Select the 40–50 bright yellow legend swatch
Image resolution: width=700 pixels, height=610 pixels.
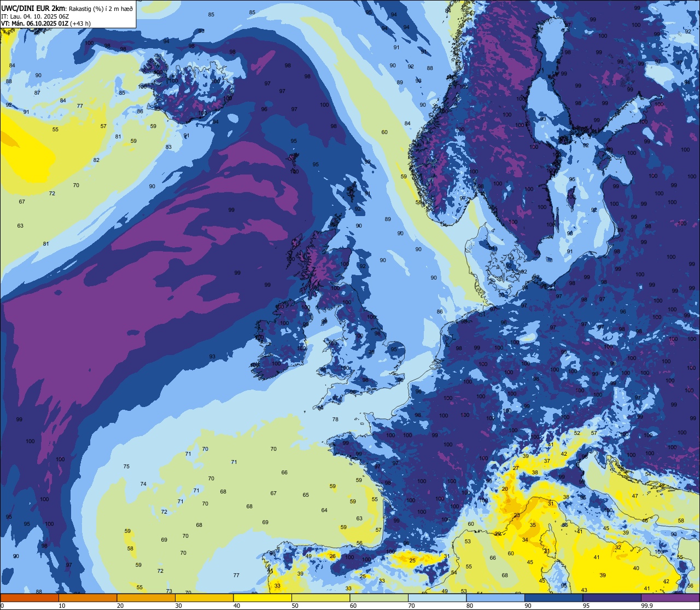262,597
